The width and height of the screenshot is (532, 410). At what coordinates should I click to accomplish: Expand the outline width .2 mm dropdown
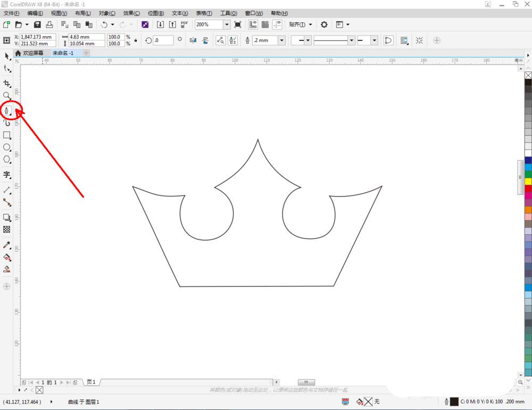click(x=281, y=40)
